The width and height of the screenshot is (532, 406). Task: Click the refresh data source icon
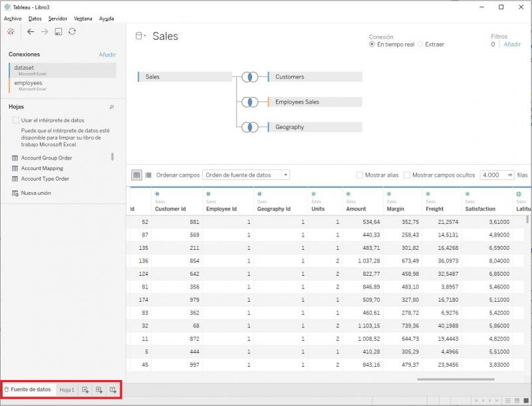72,31
